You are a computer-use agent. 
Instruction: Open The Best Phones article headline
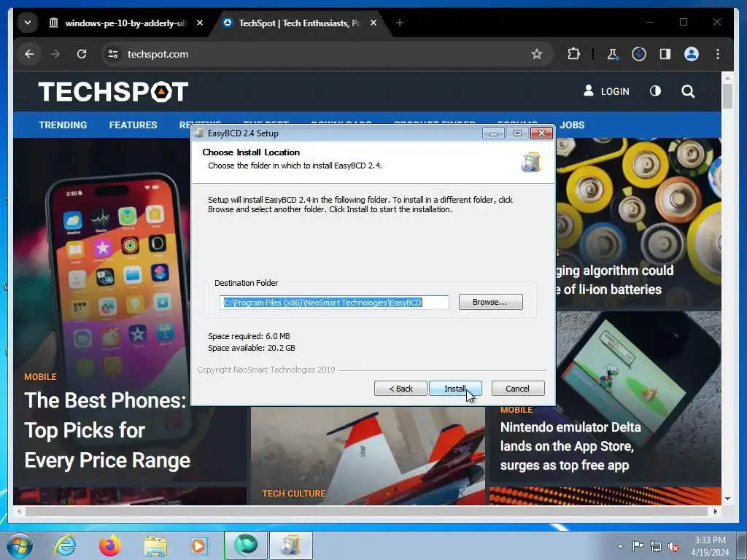pyautogui.click(x=107, y=430)
